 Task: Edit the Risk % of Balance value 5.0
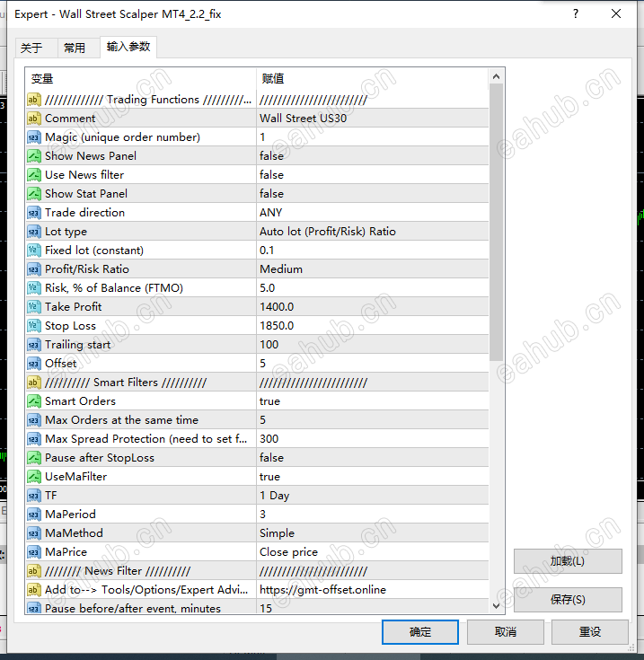point(373,288)
